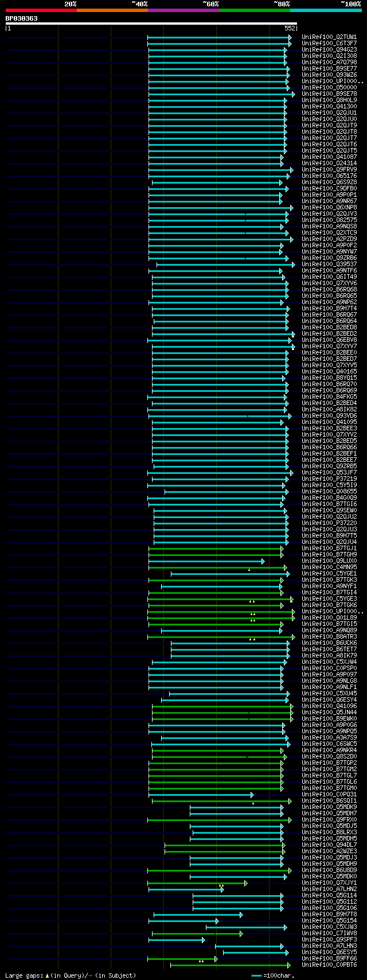
Task: Click the cyan alignment bar for UniRef100_Q6ESY5
Action: [x=256, y=952]
